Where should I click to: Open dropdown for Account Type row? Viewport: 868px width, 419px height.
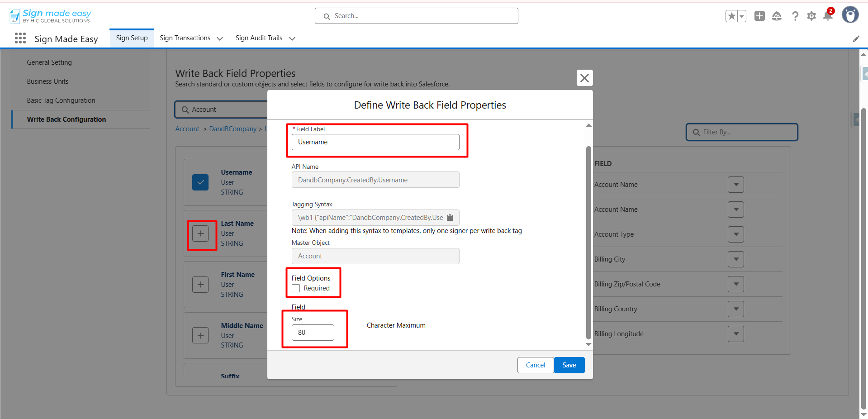[736, 234]
